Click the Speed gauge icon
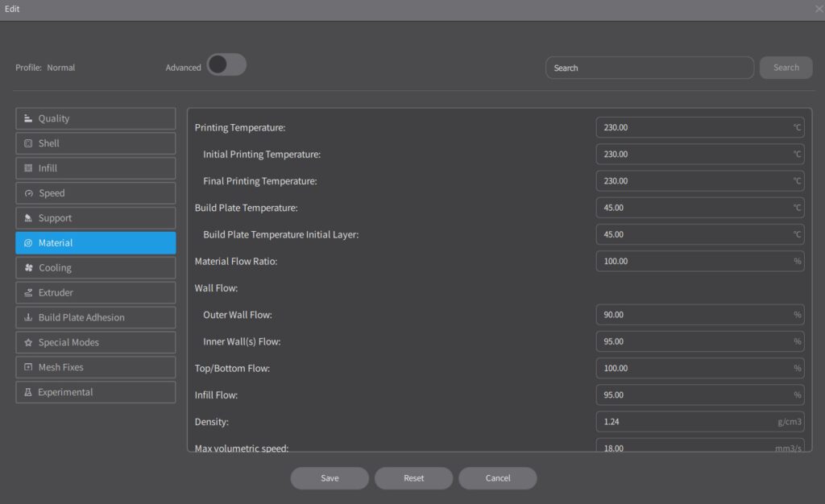This screenshot has height=504, width=825. point(28,193)
